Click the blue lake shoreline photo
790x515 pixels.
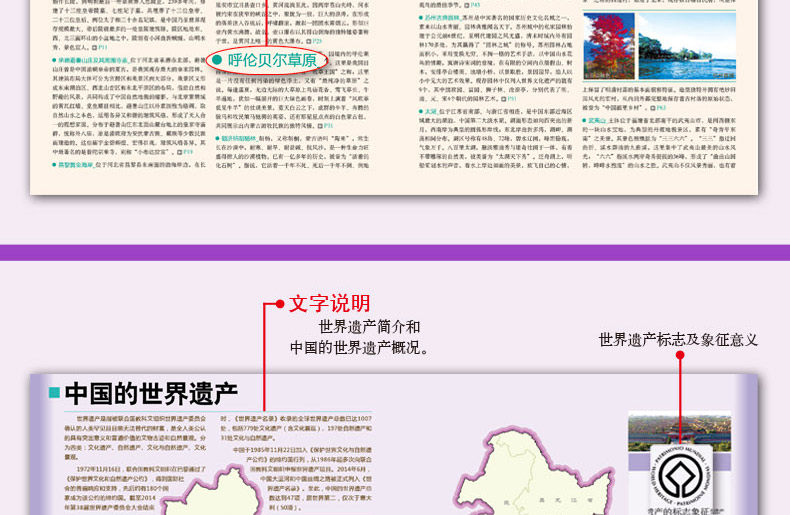[687, 46]
